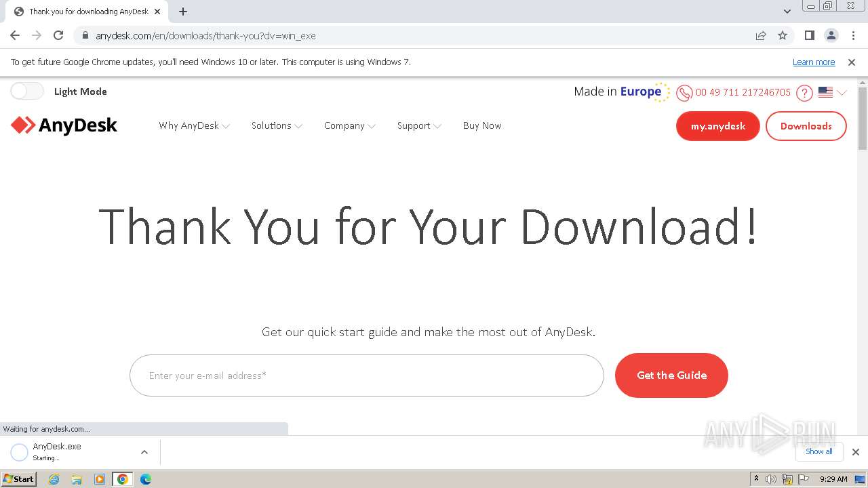Viewport: 868px width, 488px height.
Task: Launch Internet Explorer from taskbar
Action: click(54, 479)
